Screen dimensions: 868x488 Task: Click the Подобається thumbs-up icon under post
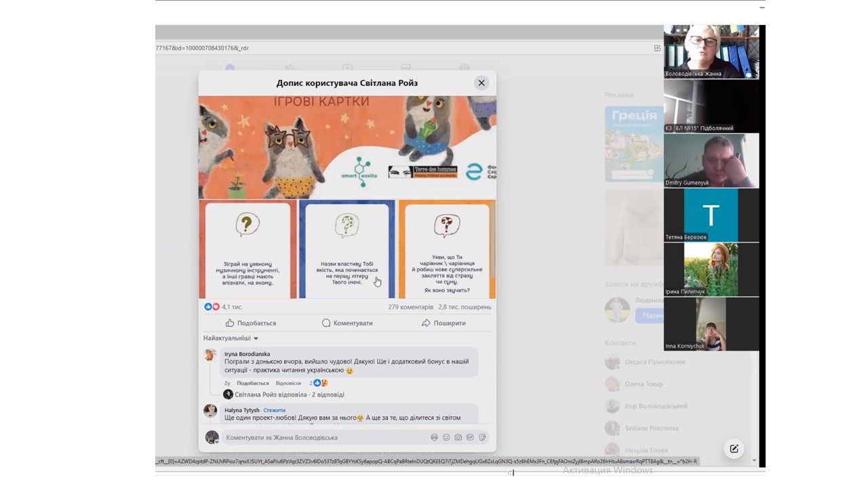point(230,323)
